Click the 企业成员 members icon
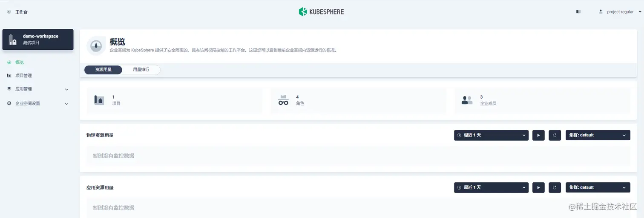The image size is (644, 218). [467, 100]
